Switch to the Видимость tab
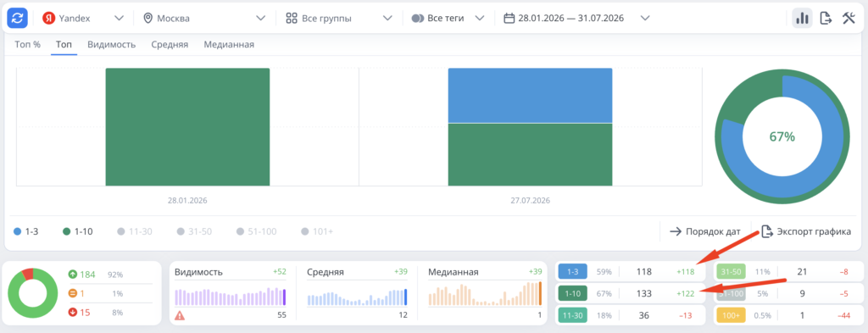Screen dimensions: 868x333 111,44
